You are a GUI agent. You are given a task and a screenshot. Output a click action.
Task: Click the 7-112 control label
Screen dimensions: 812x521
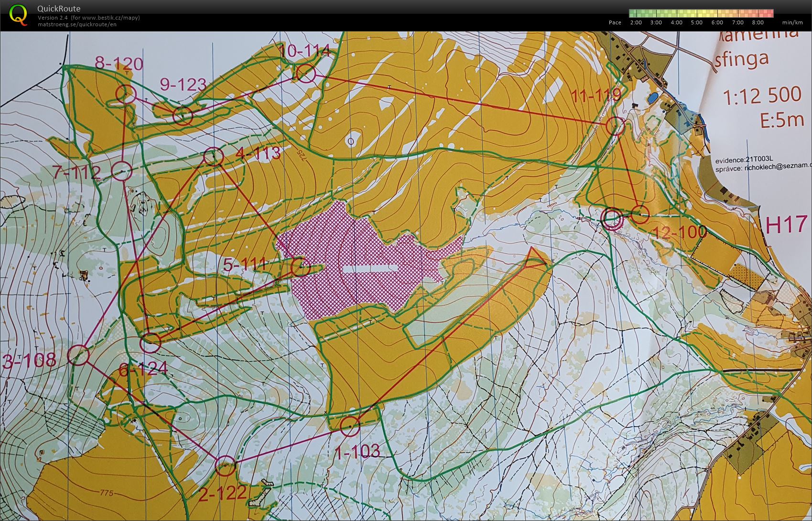tap(77, 172)
